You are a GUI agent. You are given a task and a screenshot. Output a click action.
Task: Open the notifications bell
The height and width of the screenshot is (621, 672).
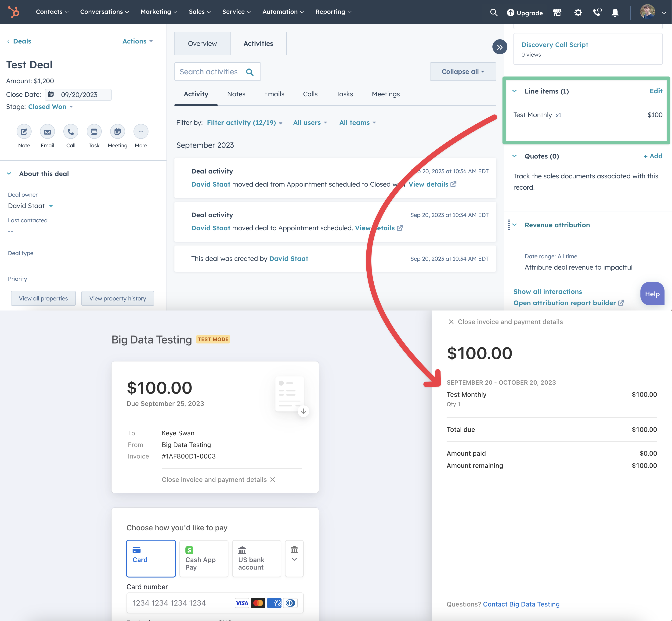coord(615,12)
